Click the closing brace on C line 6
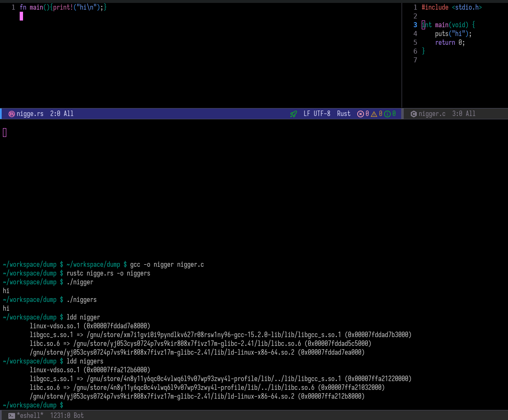 pyautogui.click(x=423, y=52)
